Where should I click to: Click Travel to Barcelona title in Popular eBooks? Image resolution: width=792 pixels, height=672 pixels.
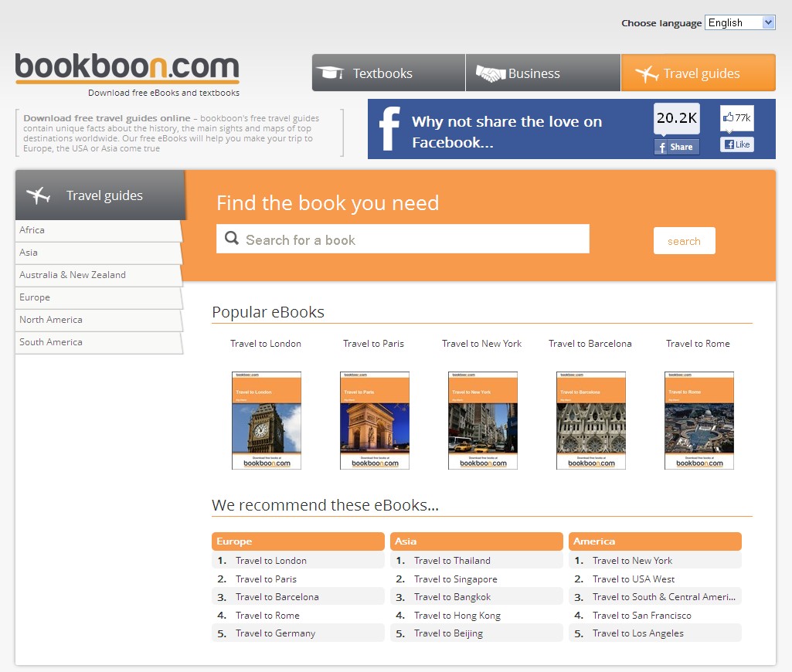(x=590, y=344)
